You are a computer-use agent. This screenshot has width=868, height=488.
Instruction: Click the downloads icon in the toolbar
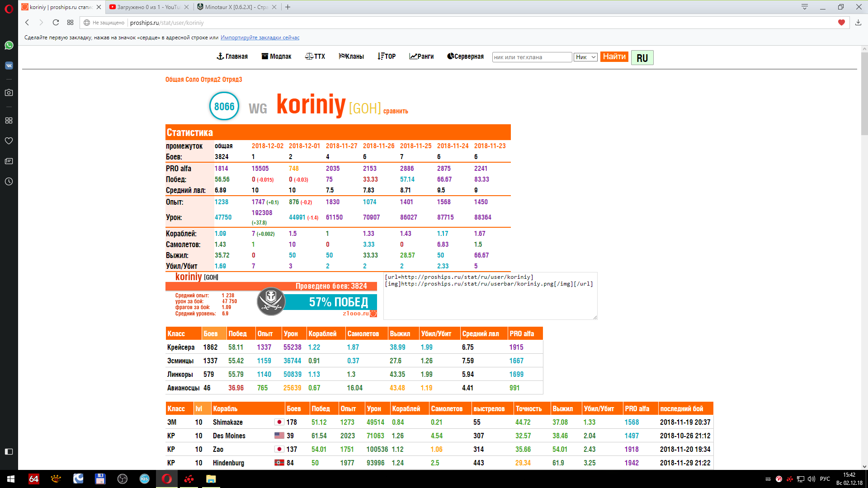pos(858,23)
